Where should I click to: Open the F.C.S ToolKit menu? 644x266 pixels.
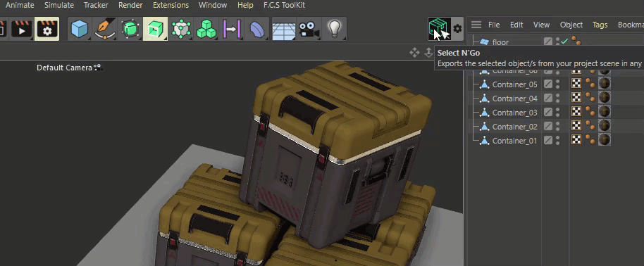coord(284,6)
